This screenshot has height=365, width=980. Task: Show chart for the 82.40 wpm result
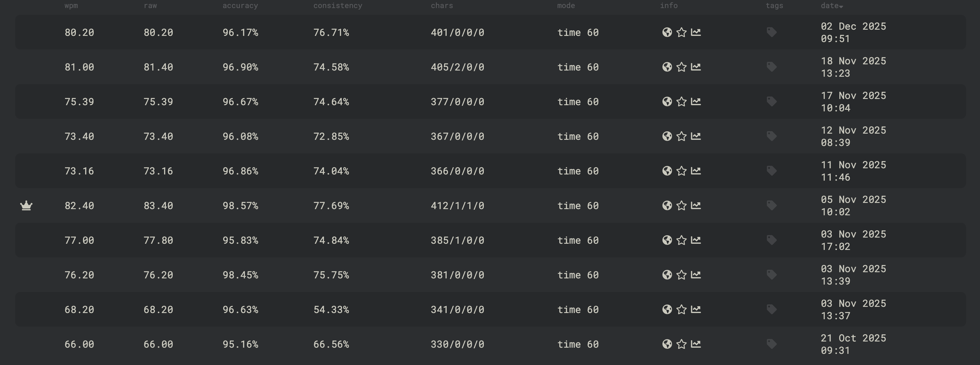(x=696, y=206)
